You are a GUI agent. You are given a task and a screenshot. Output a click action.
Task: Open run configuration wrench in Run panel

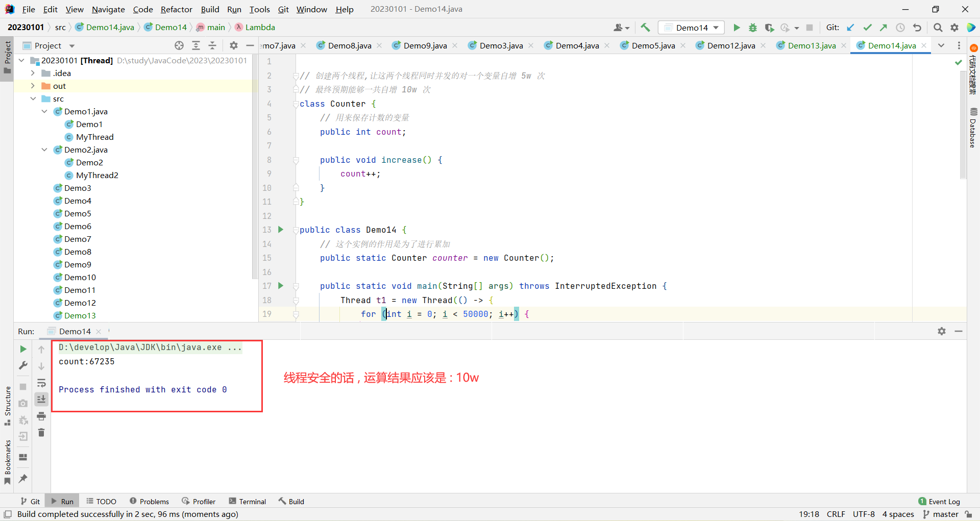point(23,365)
